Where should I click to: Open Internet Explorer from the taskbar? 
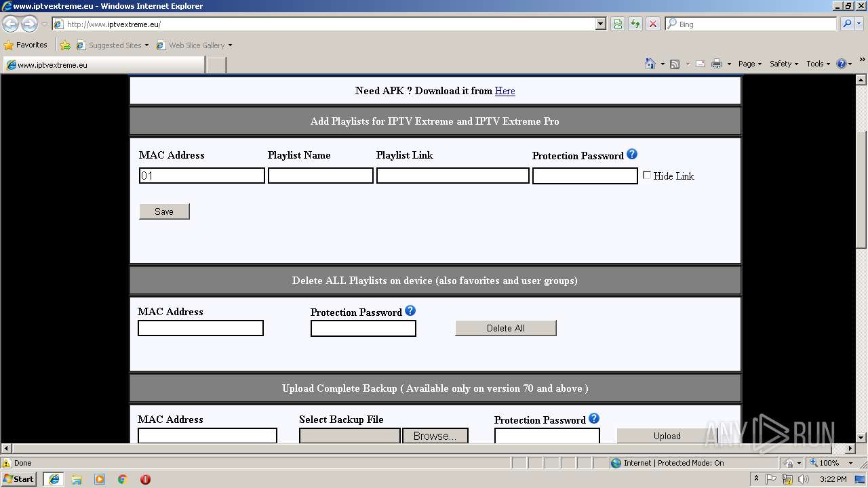pyautogui.click(x=54, y=479)
